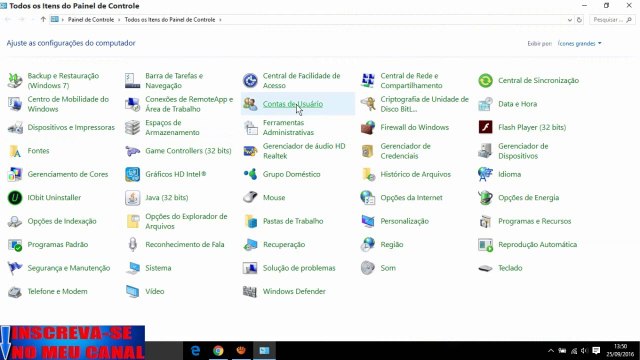
Task: Open the Backup e Restauração icon
Action: click(x=15, y=80)
